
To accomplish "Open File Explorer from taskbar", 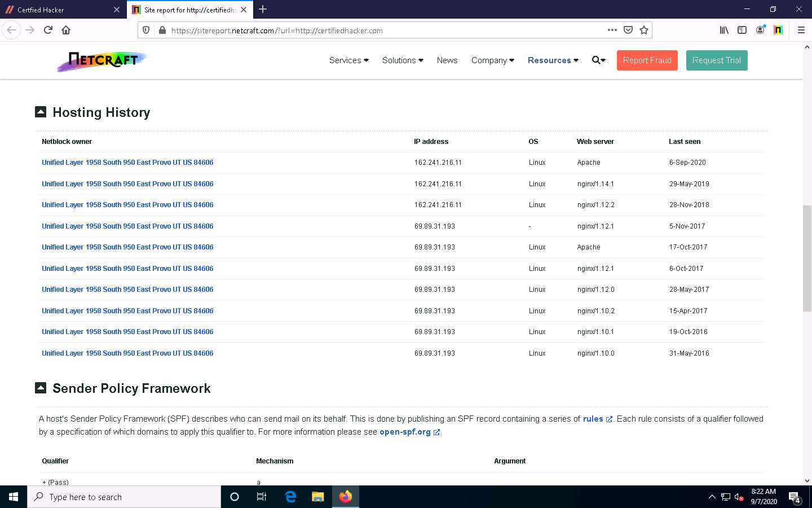I will pyautogui.click(x=318, y=497).
